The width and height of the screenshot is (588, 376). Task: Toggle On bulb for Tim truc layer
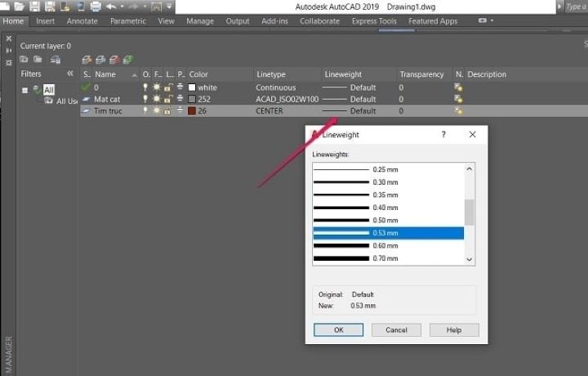[x=145, y=110]
